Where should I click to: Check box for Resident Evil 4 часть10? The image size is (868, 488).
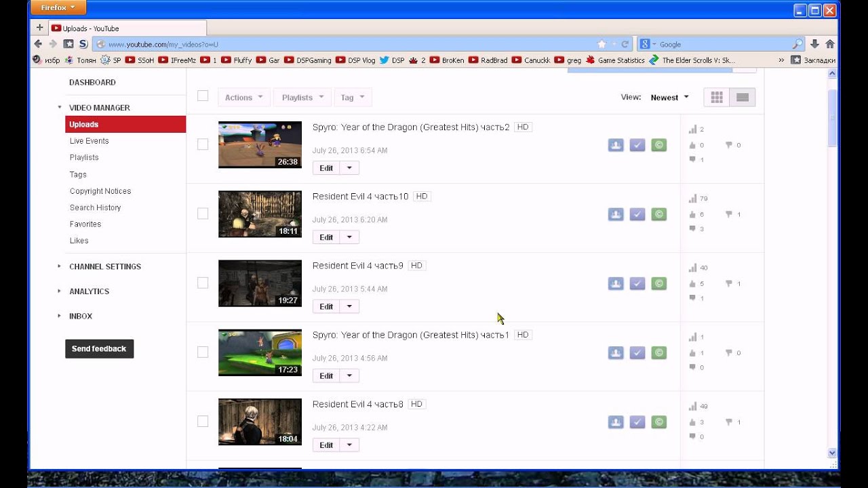point(203,213)
